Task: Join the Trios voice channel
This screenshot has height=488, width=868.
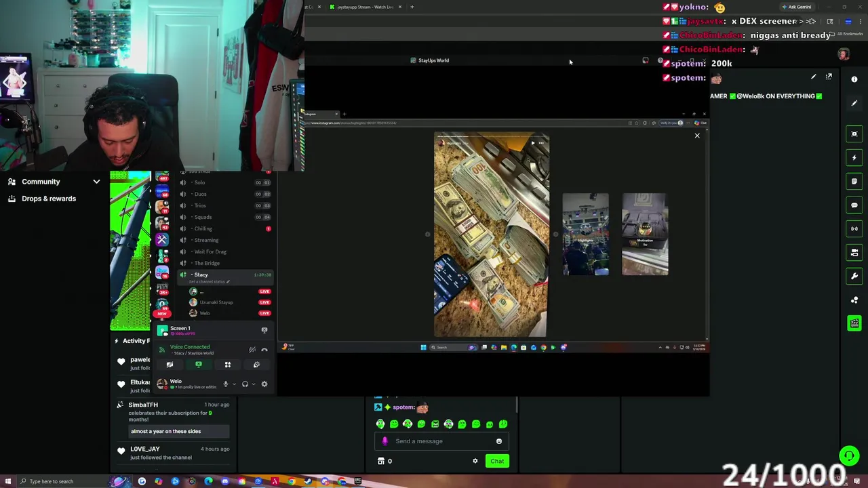Action: [224, 205]
